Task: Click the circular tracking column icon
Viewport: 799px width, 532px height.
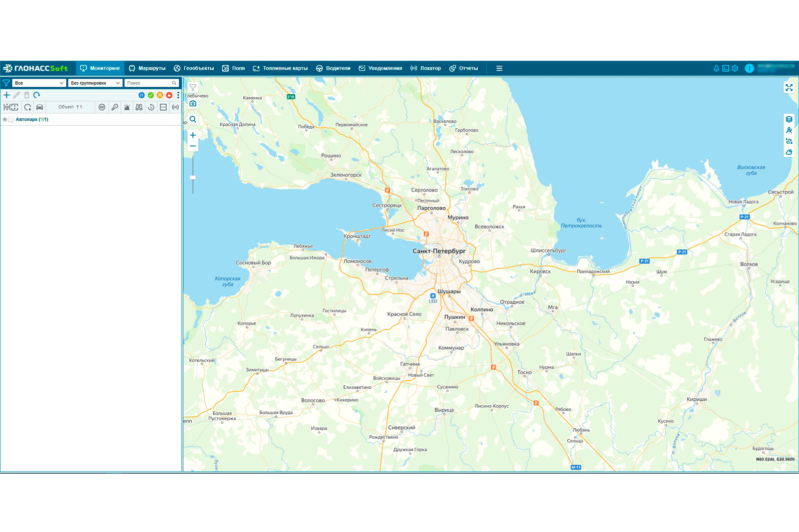Action: point(27,107)
